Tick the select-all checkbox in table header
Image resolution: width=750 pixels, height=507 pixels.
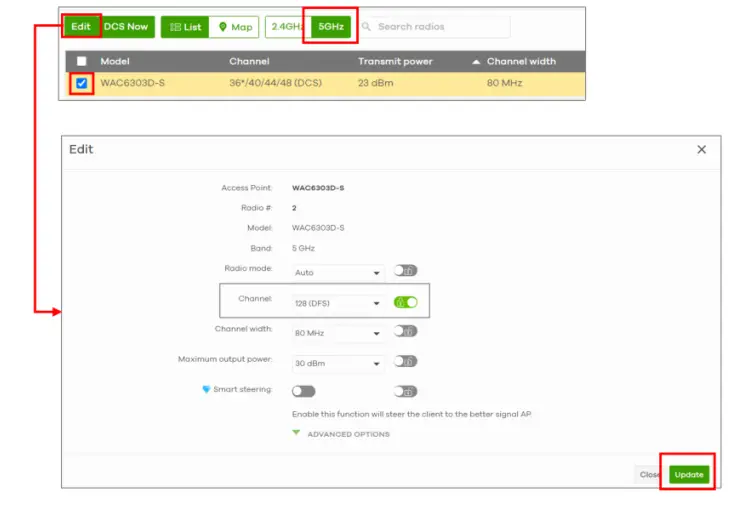(82, 61)
